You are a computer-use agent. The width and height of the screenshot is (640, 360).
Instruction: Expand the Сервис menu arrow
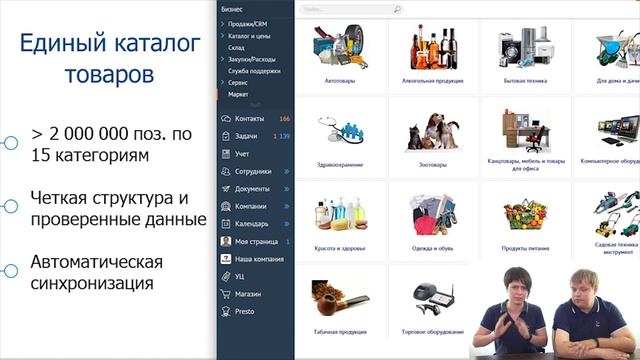pyautogui.click(x=222, y=82)
